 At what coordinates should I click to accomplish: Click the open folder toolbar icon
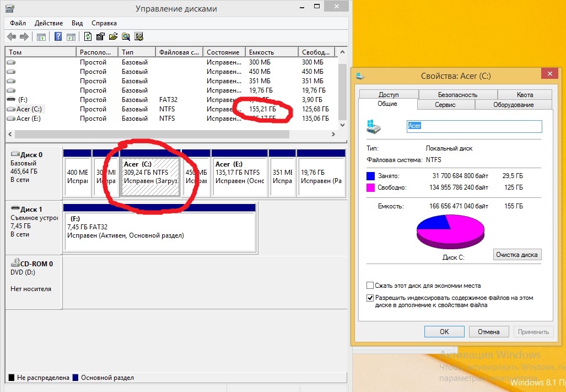pyautogui.click(x=113, y=37)
